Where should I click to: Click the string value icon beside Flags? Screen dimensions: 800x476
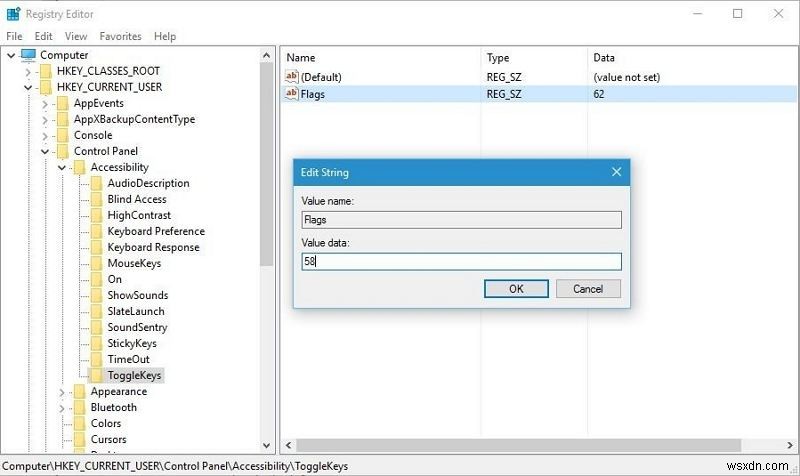[291, 94]
